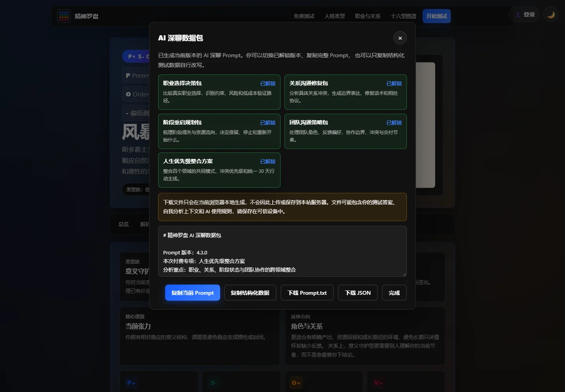Click the 开始测试 button
This screenshot has width=565, height=392.
pos(437,16)
